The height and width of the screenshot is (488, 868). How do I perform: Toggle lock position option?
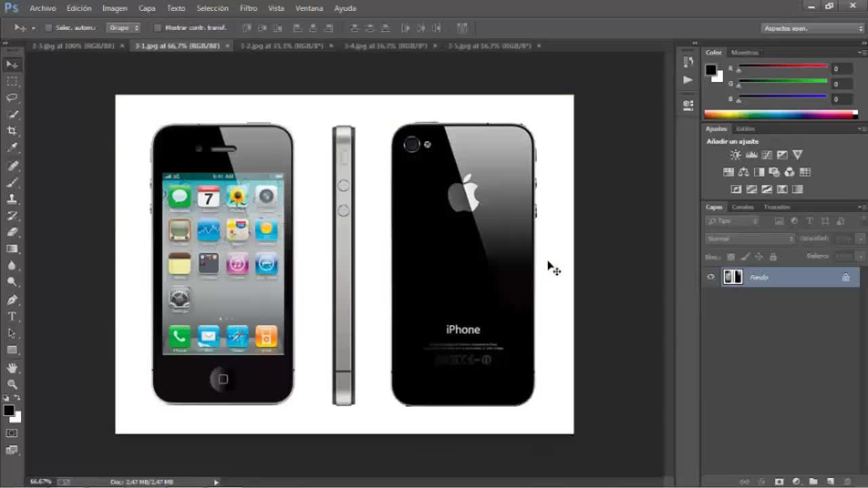pyautogui.click(x=759, y=257)
